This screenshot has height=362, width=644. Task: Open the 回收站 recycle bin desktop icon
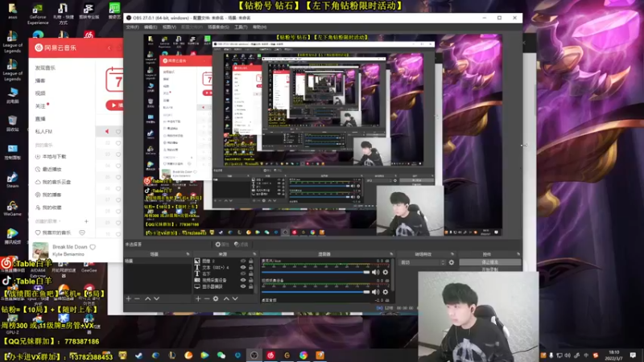tap(12, 123)
